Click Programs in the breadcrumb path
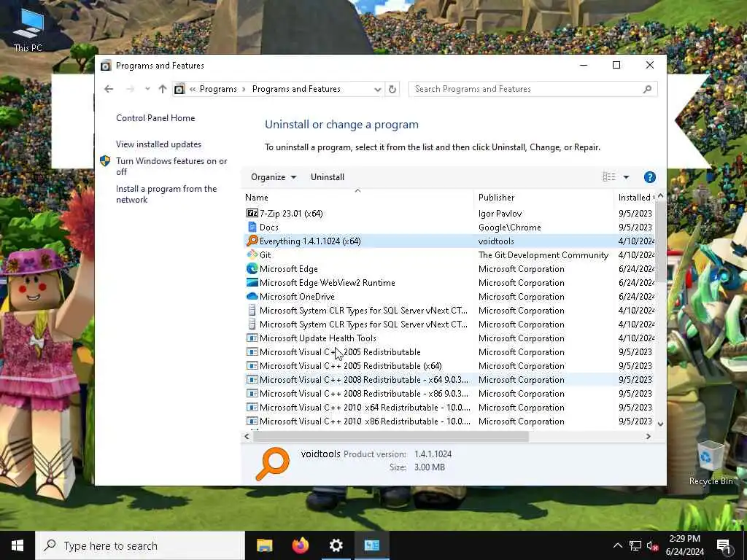This screenshot has width=747, height=560. 218,89
